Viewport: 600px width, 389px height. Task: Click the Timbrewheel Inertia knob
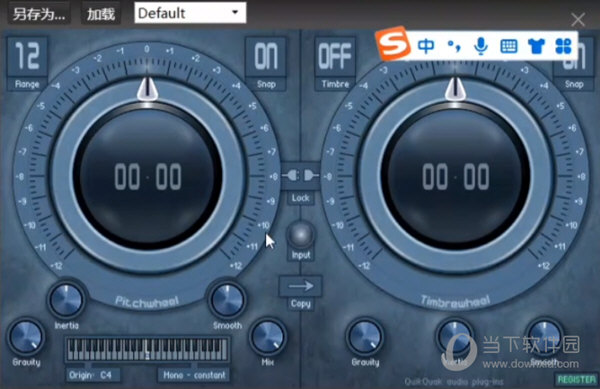(x=455, y=337)
